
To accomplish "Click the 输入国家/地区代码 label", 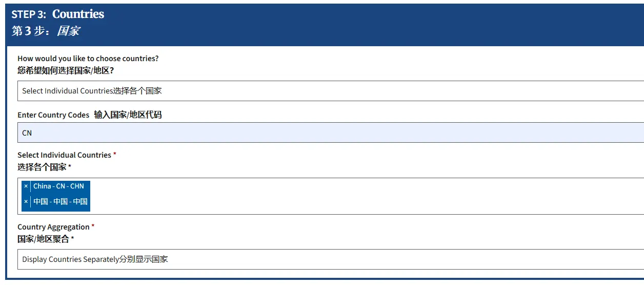I will coord(128,115).
